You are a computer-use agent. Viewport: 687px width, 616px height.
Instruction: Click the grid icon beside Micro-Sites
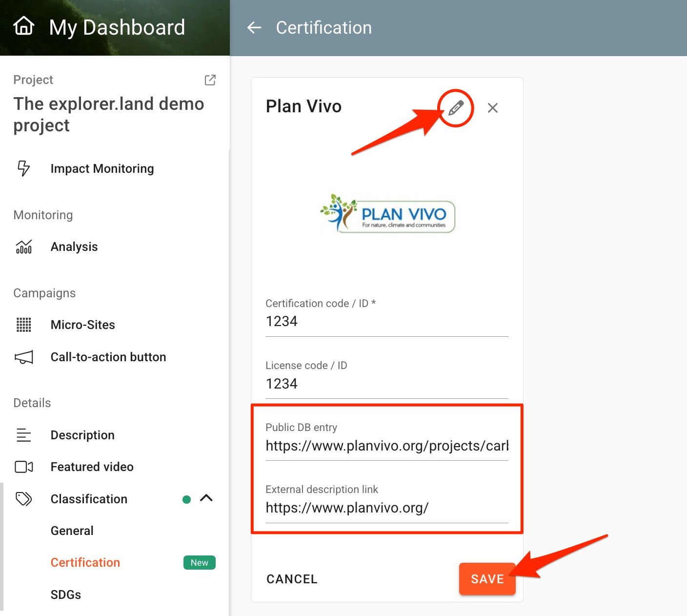[24, 325]
